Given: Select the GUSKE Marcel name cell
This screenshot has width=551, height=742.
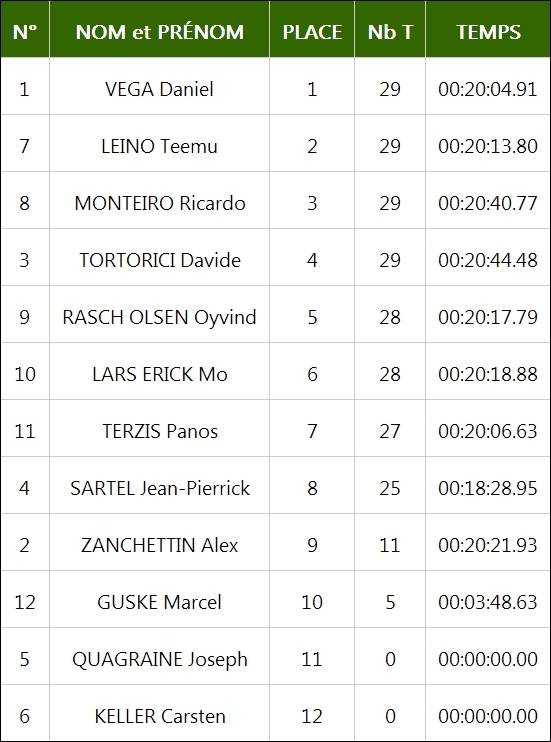Looking at the screenshot, I should (x=160, y=600).
